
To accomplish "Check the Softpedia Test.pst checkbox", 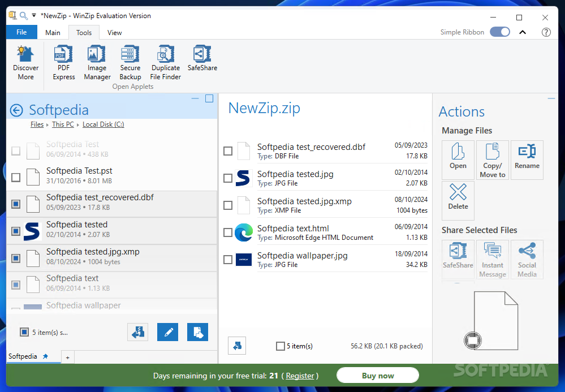I will [x=16, y=177].
